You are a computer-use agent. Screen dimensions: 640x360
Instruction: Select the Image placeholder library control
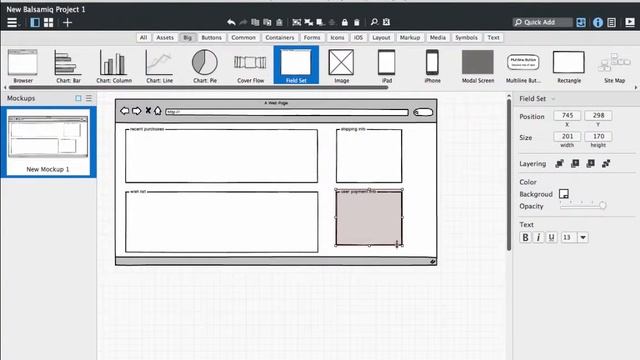click(341, 66)
